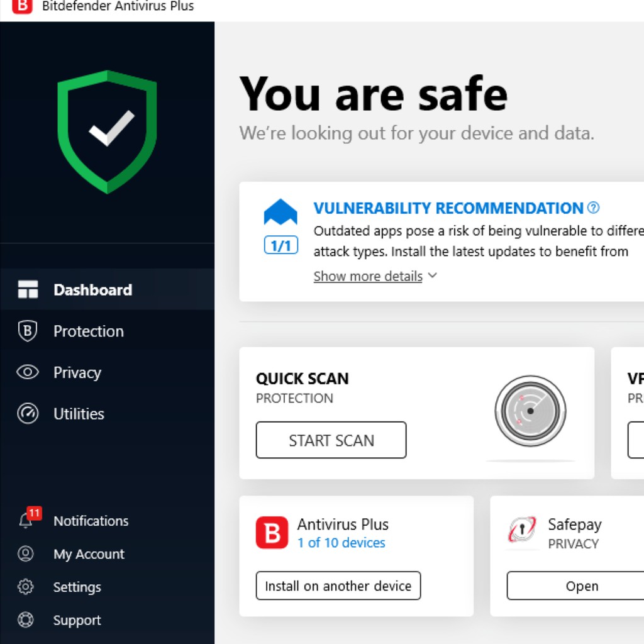This screenshot has width=644, height=644.
Task: Expand Show more details chevron
Action: [x=433, y=275]
